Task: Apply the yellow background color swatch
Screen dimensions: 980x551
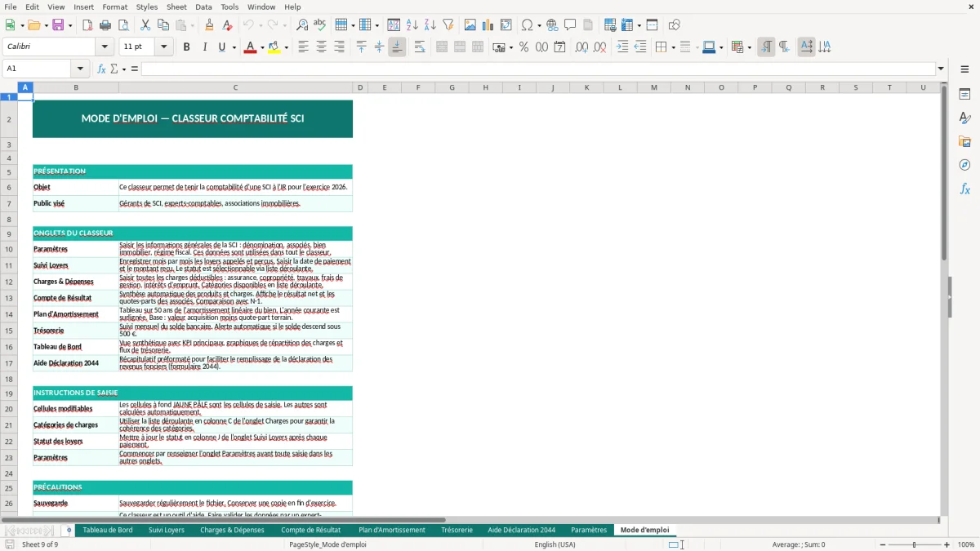Action: click(x=274, y=47)
